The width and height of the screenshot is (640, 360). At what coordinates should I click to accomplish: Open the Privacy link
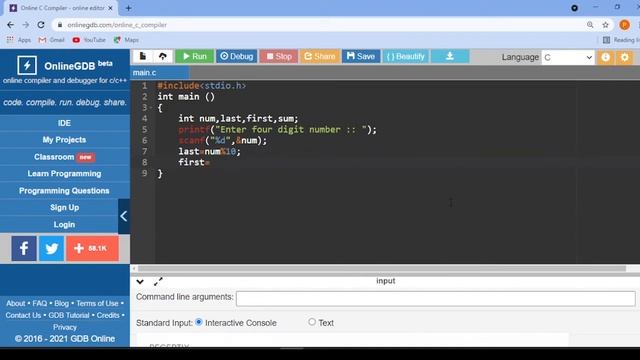[x=64, y=327]
